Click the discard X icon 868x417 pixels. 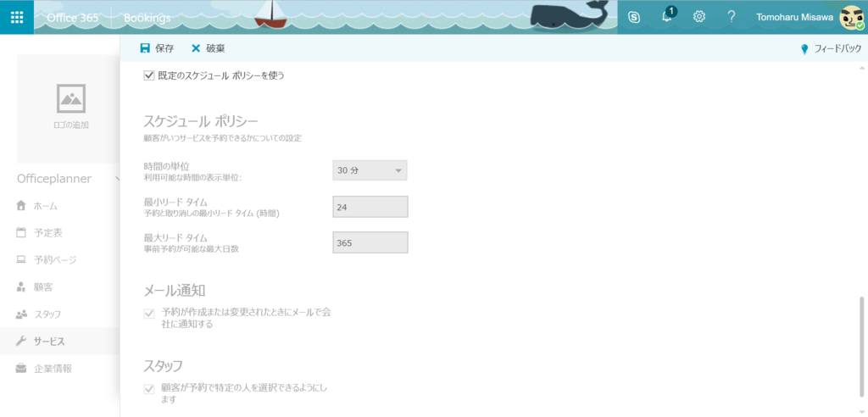point(196,48)
